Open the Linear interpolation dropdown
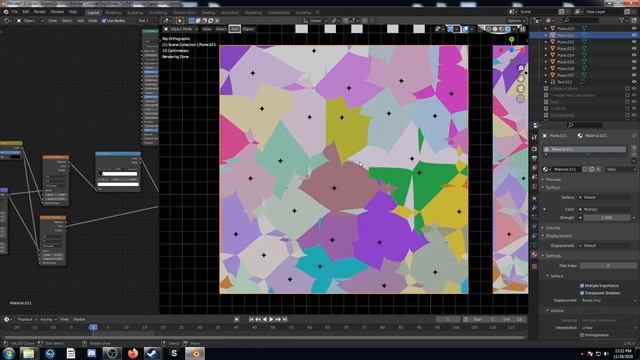The height and width of the screenshot is (360, 640). pos(607,328)
